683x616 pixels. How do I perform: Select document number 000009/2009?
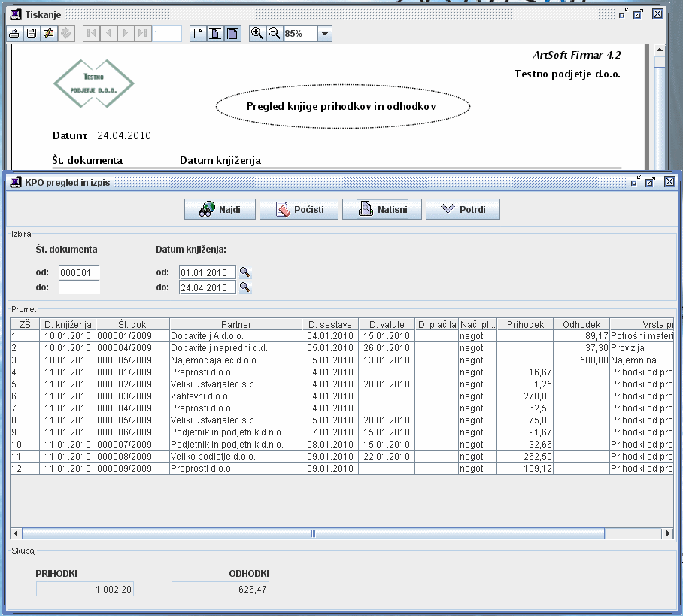133,469
